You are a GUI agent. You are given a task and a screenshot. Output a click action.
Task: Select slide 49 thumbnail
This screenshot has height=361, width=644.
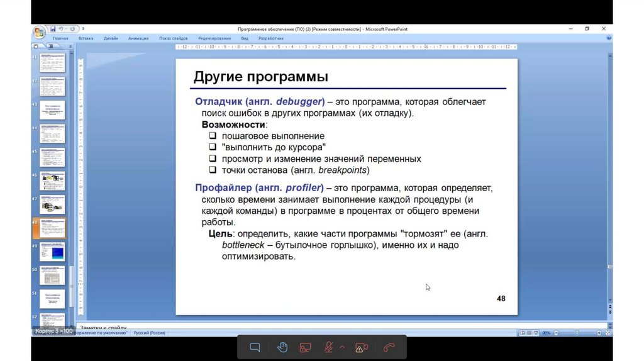[x=52, y=252]
